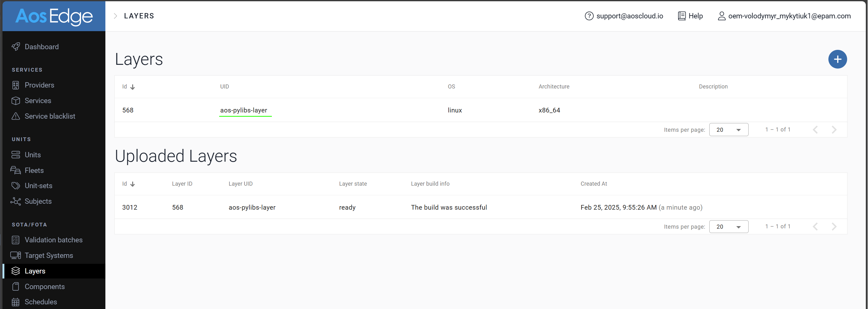
Task: Click Created At column header
Action: click(x=593, y=184)
